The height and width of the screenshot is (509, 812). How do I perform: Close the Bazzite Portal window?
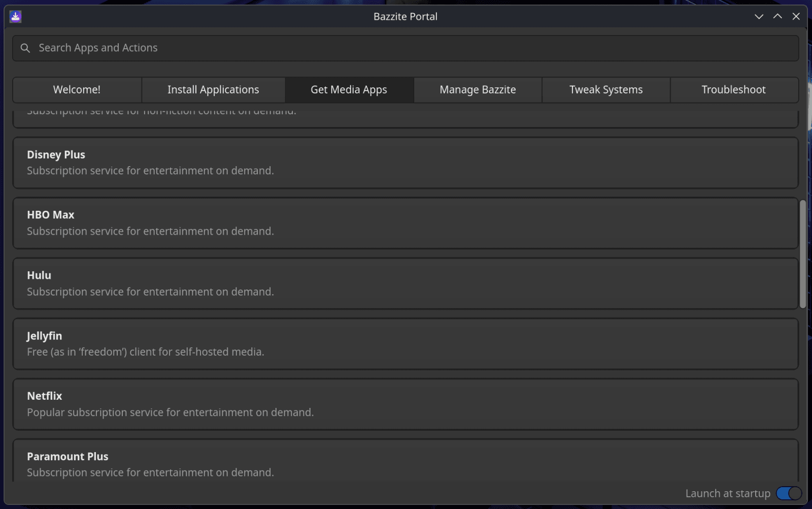(796, 16)
